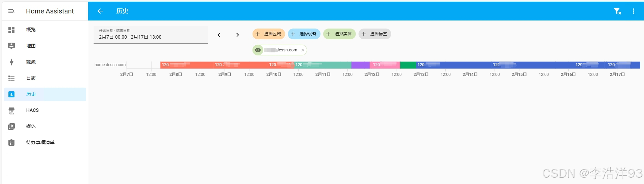
Task: Click 选择标签 to add a label
Action: 375,34
